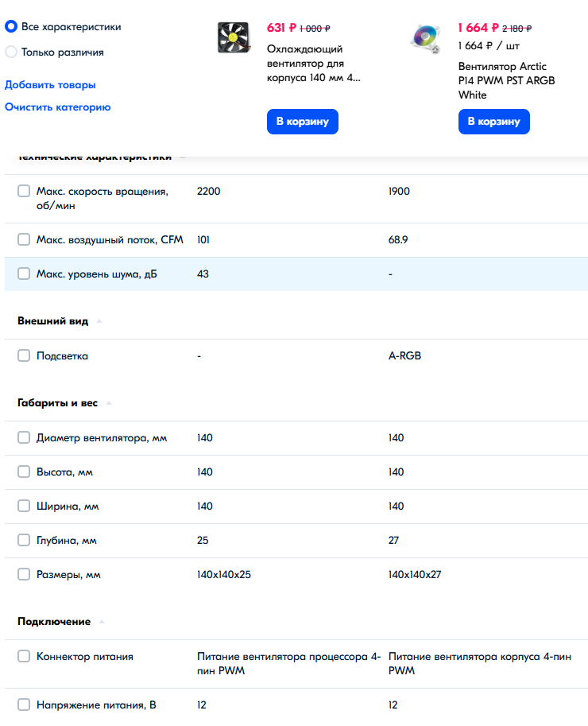588x726 pixels.
Task: Click the crossed-out '1 000 ₽' old price
Action: [315, 29]
